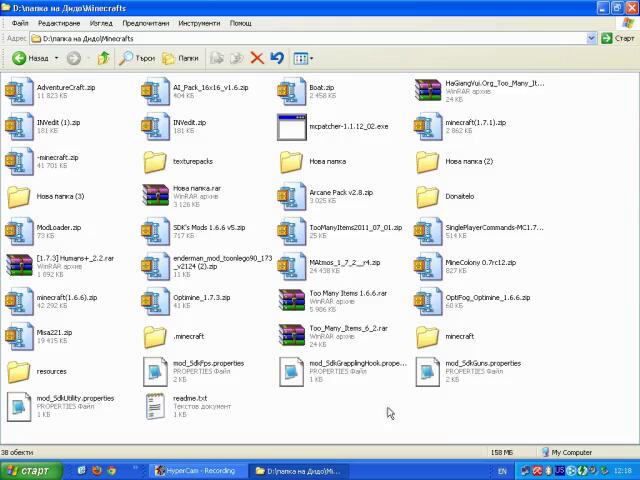Screen dimensions: 640x480
Task: Select the Too Many Items 1.6.6.rar archive
Action: click(291, 300)
